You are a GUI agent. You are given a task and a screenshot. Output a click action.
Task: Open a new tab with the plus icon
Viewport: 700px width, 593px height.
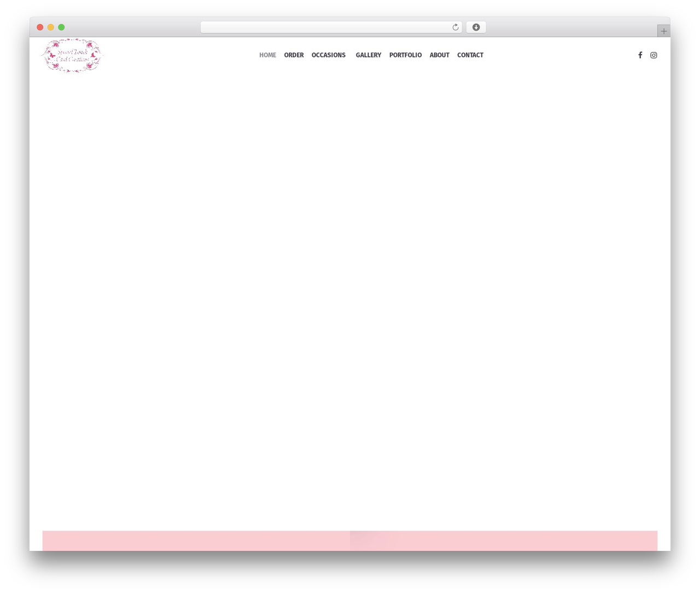click(x=663, y=31)
